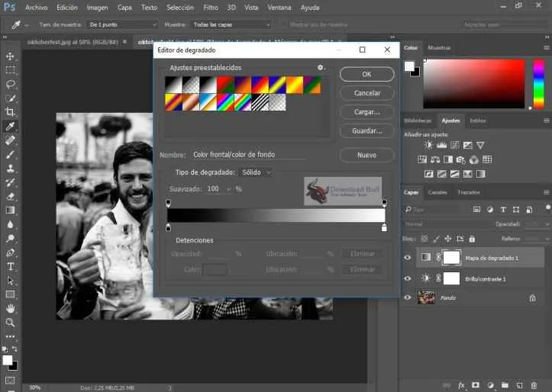Click Cancelar in gradient editor
The width and height of the screenshot is (552, 392).
coord(366,93)
